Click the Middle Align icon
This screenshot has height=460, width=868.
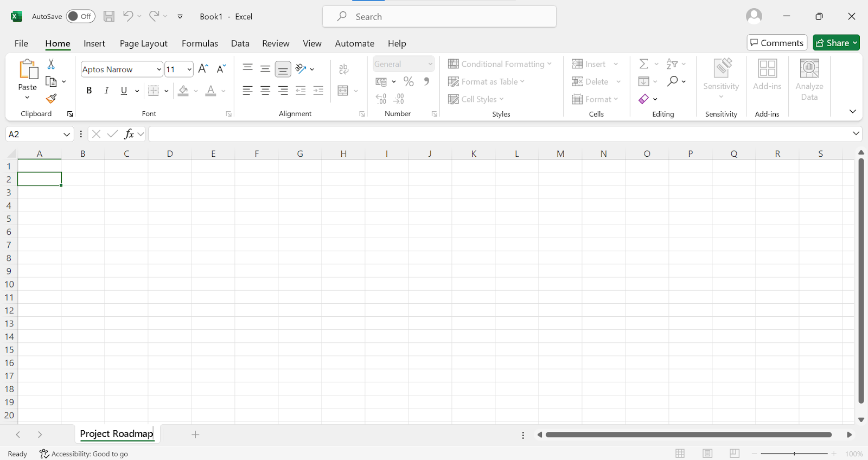265,69
